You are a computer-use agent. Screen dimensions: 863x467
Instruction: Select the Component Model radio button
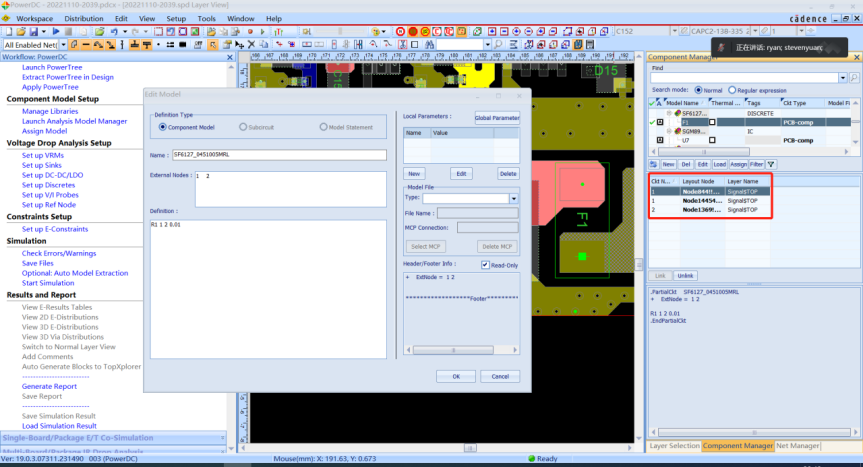click(x=162, y=127)
